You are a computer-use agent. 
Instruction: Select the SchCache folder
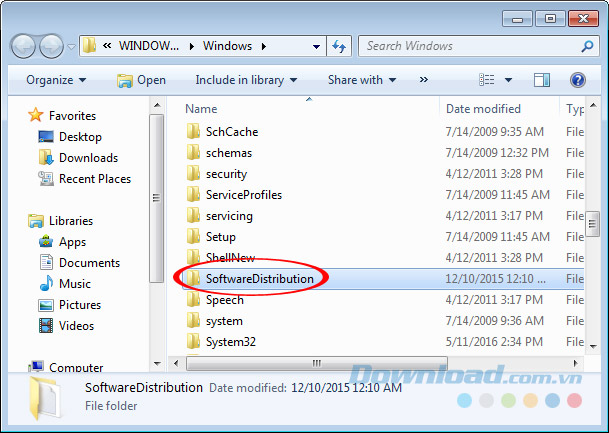pyautogui.click(x=232, y=132)
